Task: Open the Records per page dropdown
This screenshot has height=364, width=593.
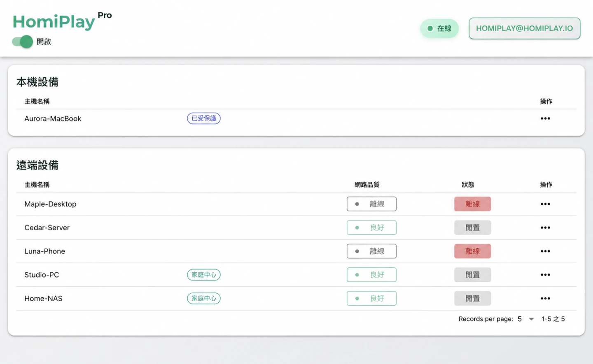Action: tap(526, 319)
